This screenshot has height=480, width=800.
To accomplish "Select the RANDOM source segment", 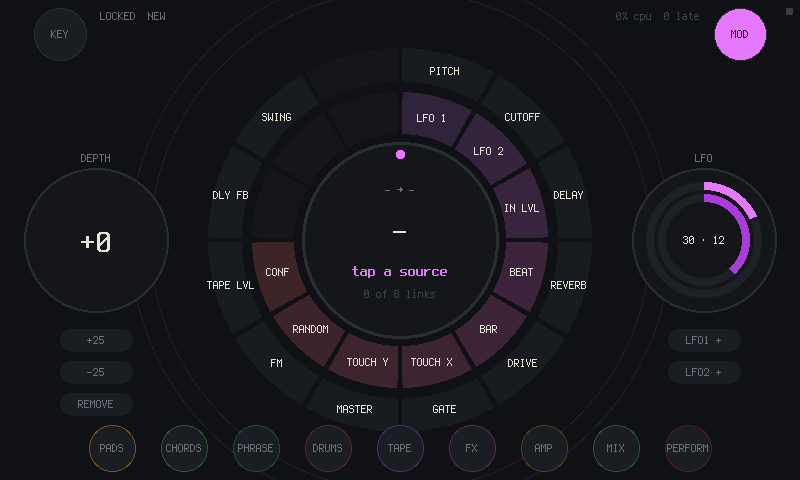I will (x=310, y=330).
